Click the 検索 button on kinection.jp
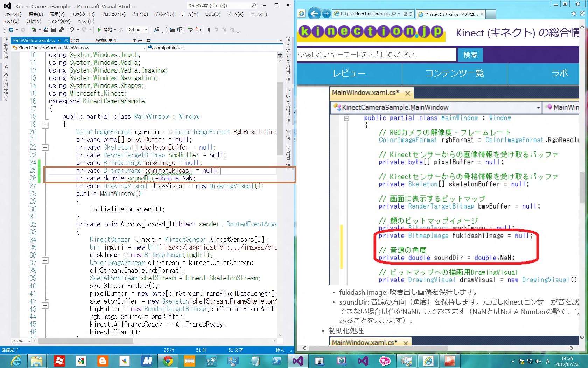 click(470, 55)
